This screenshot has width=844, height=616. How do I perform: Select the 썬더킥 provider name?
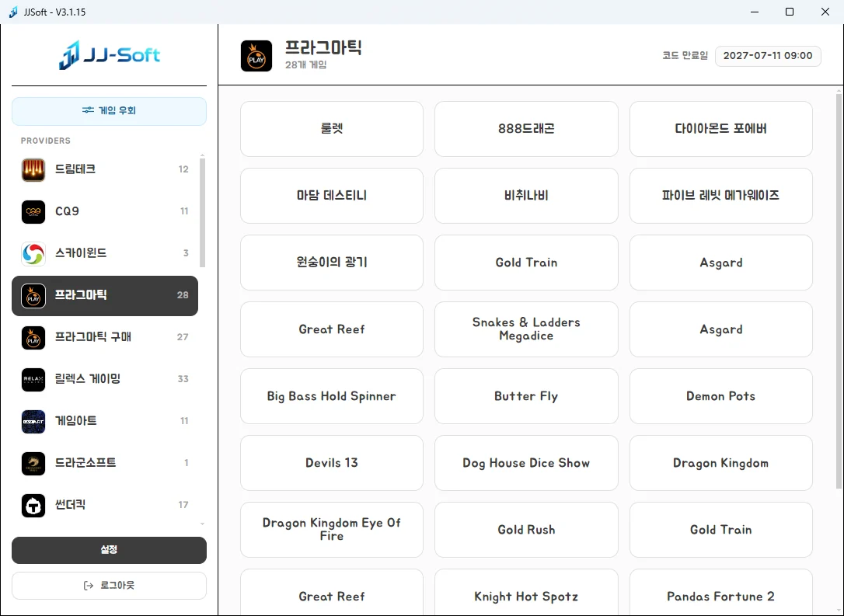[71, 505]
